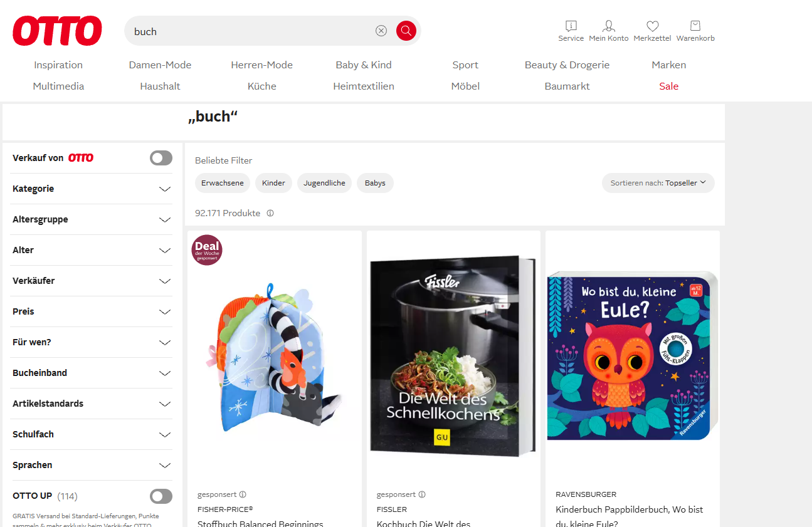Viewport: 812px width, 527px height.
Task: Expand the Kategorie filter
Action: (x=92, y=189)
